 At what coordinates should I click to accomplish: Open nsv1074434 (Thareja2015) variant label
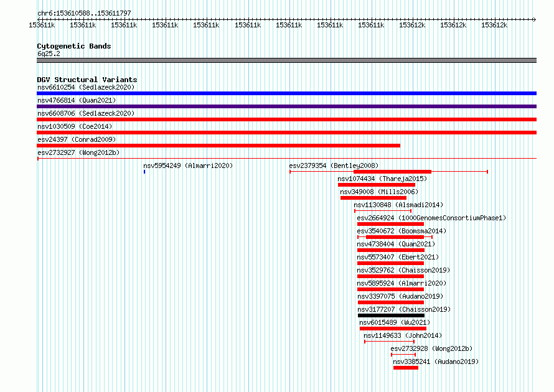click(382, 179)
